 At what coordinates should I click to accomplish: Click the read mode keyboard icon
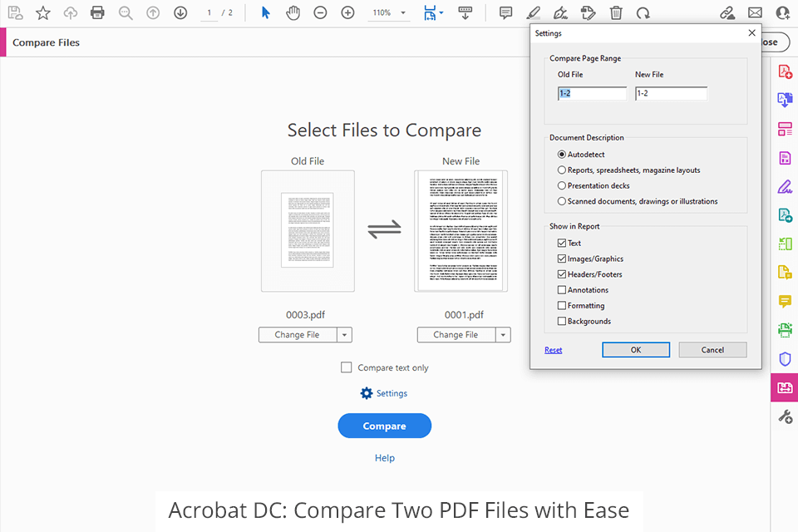[x=465, y=12]
